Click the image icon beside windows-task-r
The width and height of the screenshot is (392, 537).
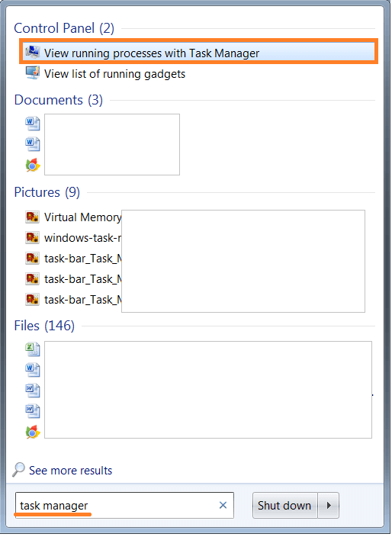pyautogui.click(x=32, y=237)
